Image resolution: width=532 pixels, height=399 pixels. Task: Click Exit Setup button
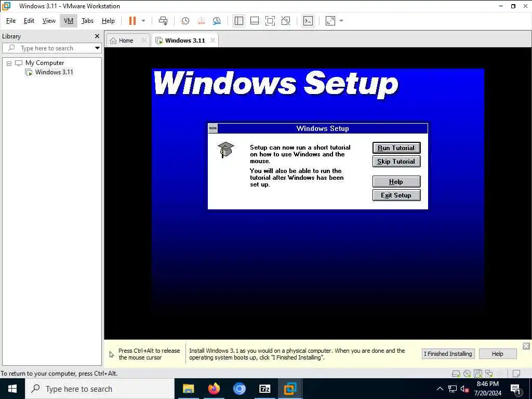coord(396,195)
